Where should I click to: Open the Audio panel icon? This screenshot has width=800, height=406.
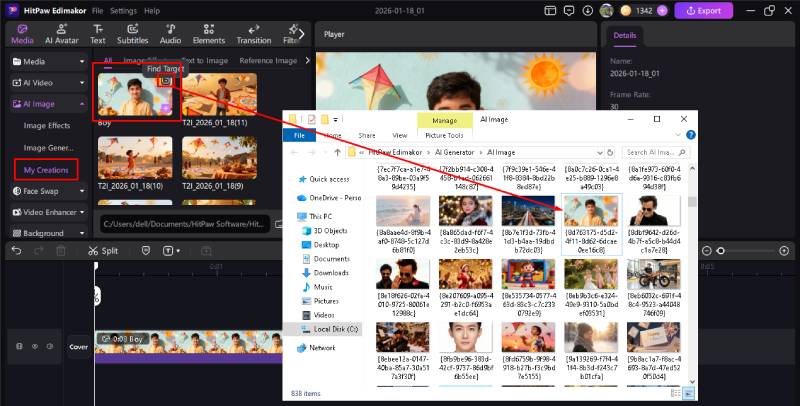point(170,33)
